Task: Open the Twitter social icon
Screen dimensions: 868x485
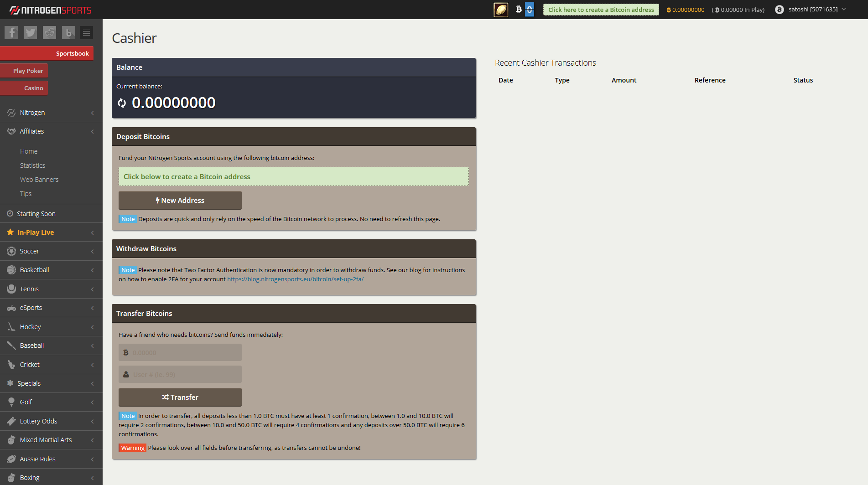Action: (30, 32)
